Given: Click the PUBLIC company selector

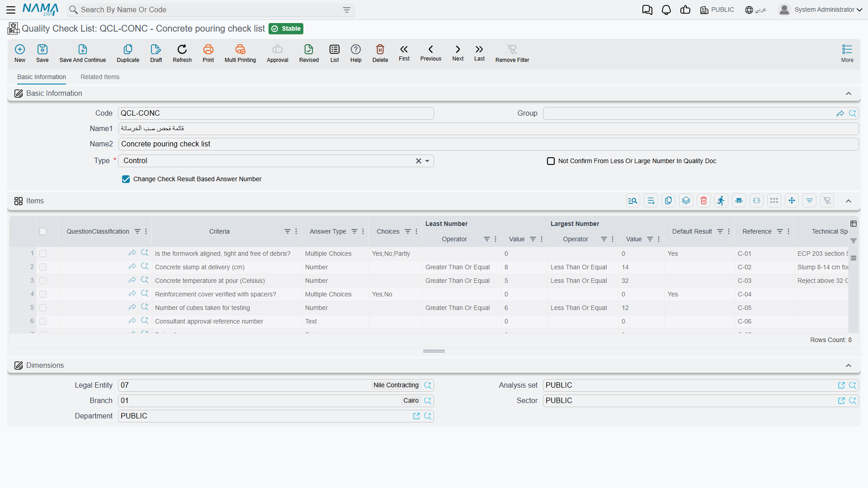Looking at the screenshot, I should click(717, 10).
